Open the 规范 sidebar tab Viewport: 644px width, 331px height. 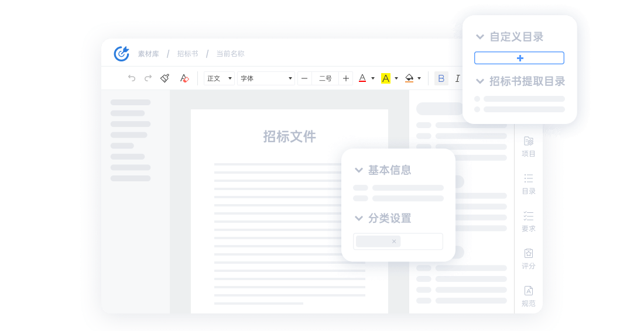529,296
